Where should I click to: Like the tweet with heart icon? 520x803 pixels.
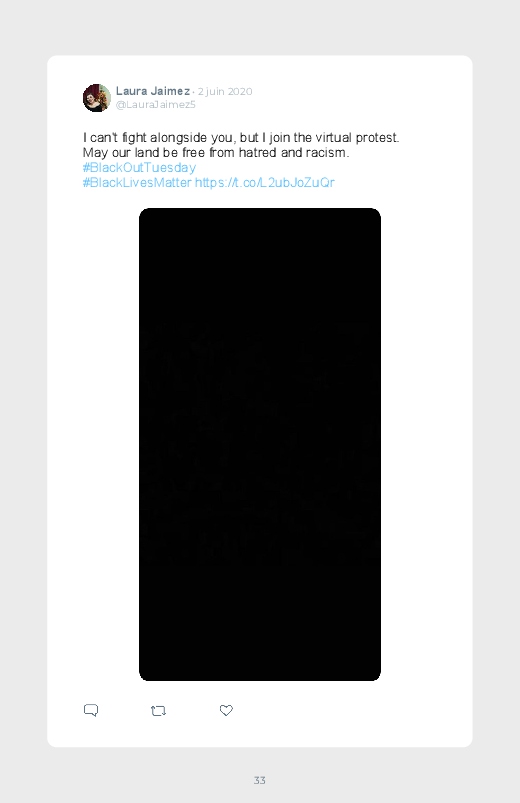(226, 710)
